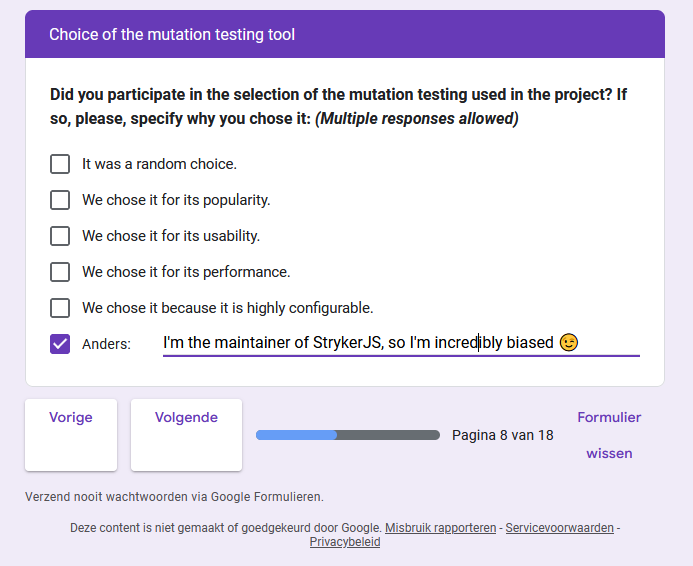Check the 'It was a random choice' checkbox
Image resolution: width=693 pixels, height=566 pixels.
60,164
